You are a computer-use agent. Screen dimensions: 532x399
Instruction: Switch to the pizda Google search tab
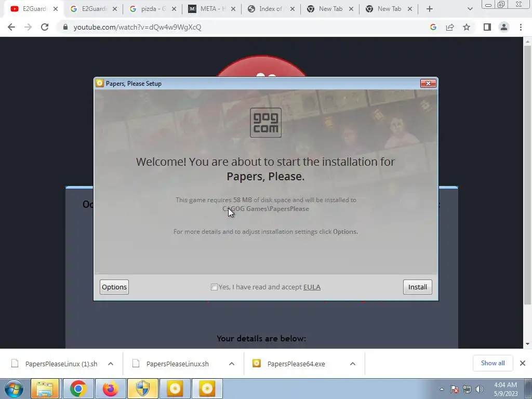click(153, 9)
